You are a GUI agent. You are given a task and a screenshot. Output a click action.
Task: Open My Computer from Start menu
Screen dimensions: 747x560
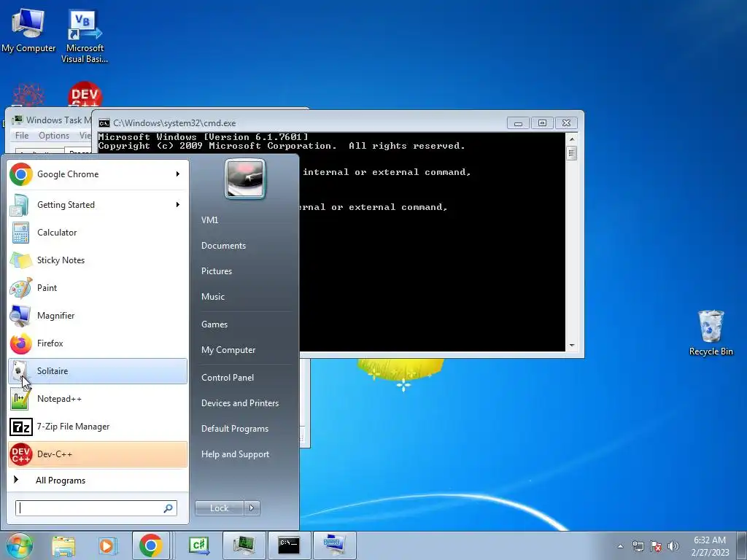pyautogui.click(x=228, y=350)
